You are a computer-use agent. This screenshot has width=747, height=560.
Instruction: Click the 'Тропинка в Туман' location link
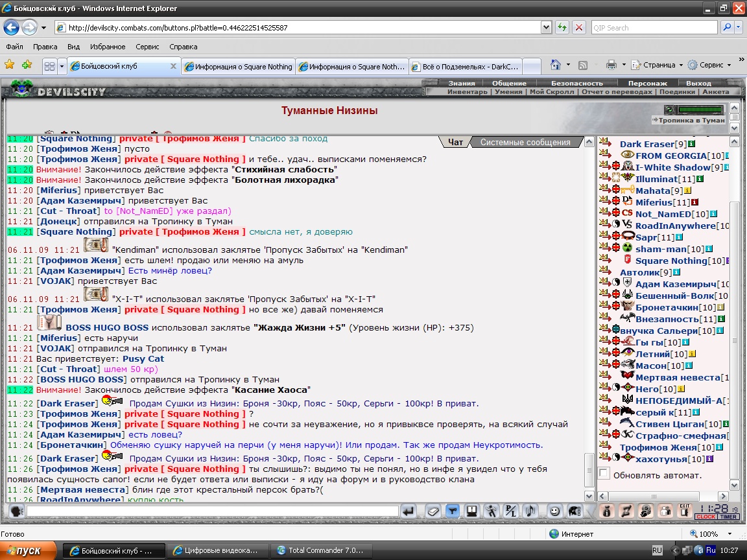(x=691, y=120)
